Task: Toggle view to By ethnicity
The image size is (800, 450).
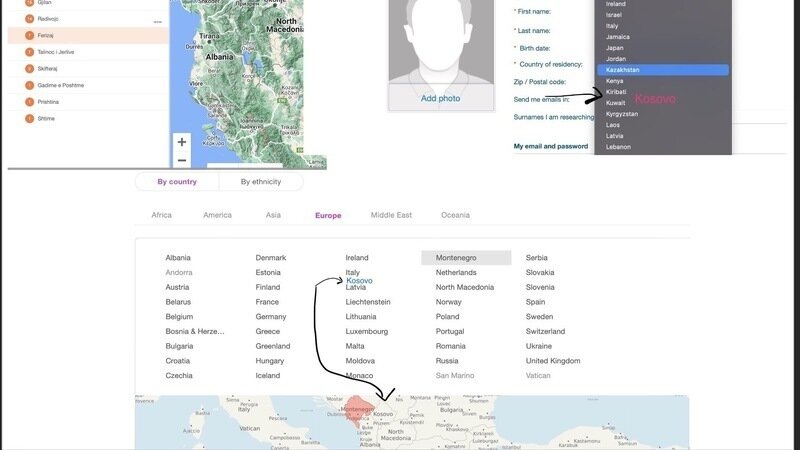Action: click(x=261, y=182)
